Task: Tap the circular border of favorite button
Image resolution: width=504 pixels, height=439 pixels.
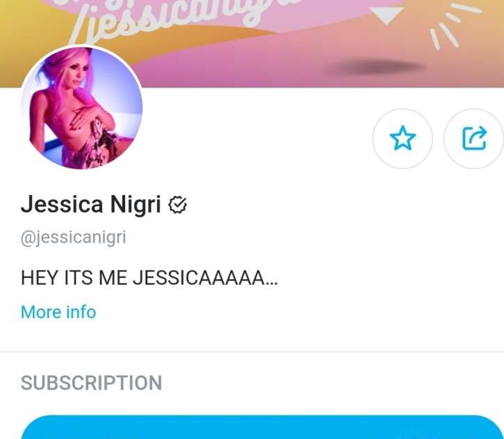Action: 403,111
